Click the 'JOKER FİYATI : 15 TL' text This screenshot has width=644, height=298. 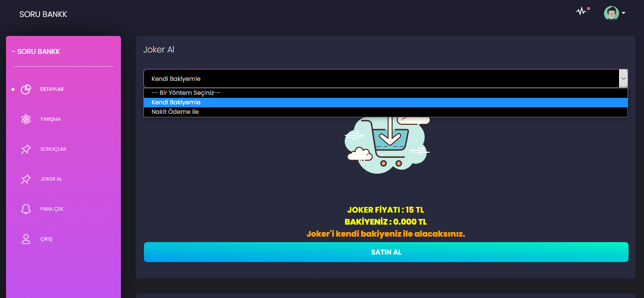[x=386, y=210]
